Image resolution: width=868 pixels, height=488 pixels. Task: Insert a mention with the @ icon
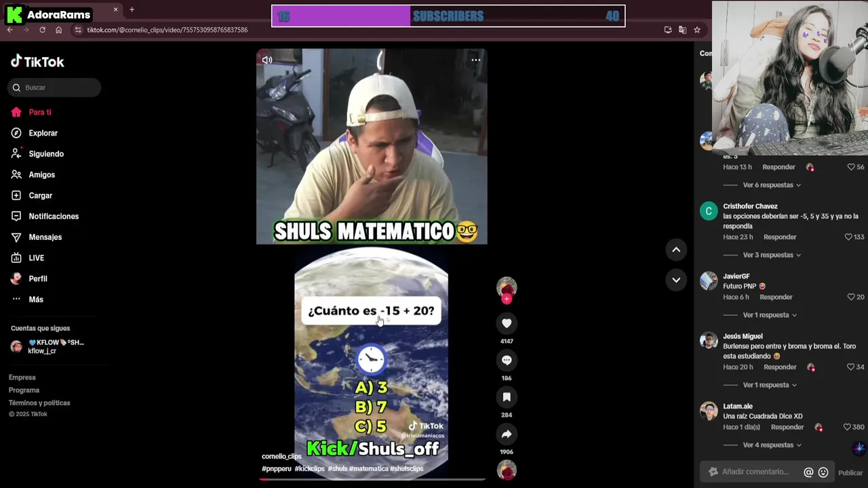[808, 472]
